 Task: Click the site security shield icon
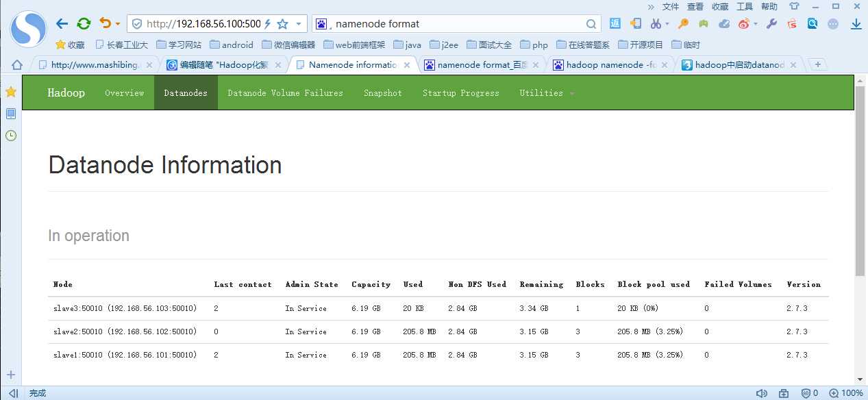tap(136, 23)
